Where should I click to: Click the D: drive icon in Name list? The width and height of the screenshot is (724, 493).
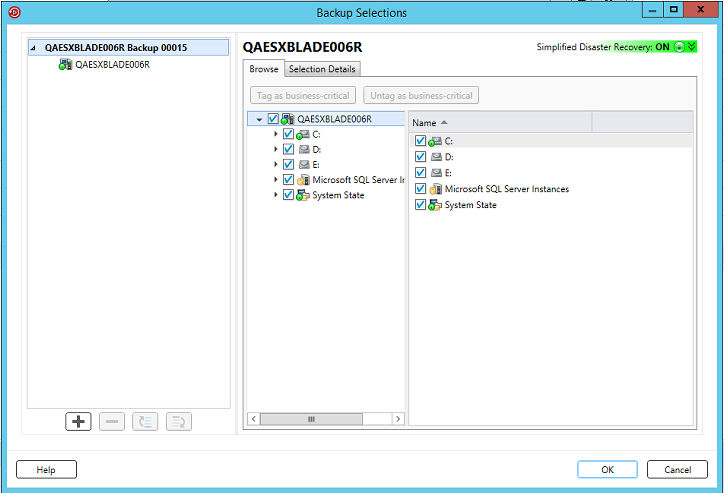[436, 157]
